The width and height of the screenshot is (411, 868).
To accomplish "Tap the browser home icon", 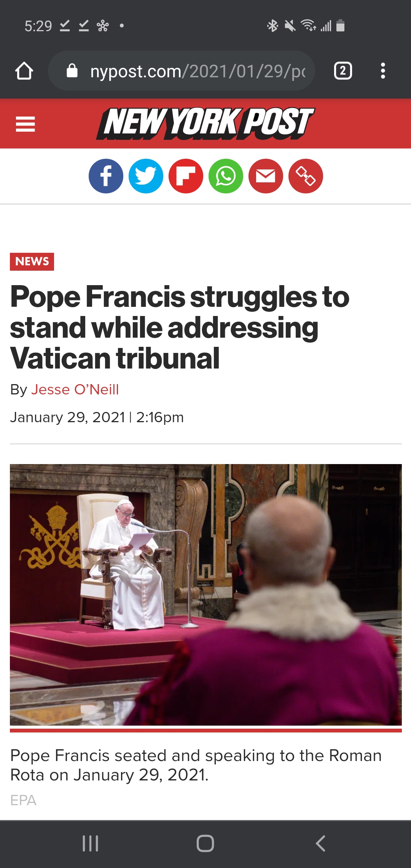I will tap(24, 71).
